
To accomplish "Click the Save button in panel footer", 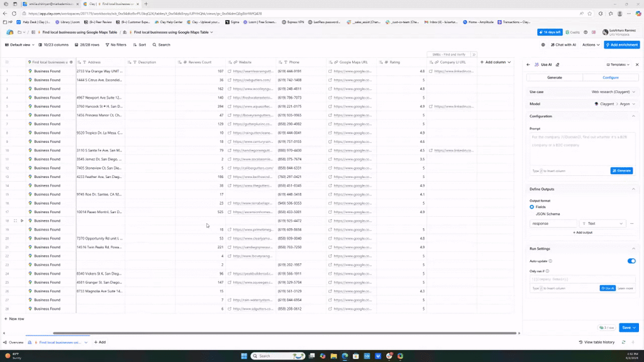I will click(626, 327).
